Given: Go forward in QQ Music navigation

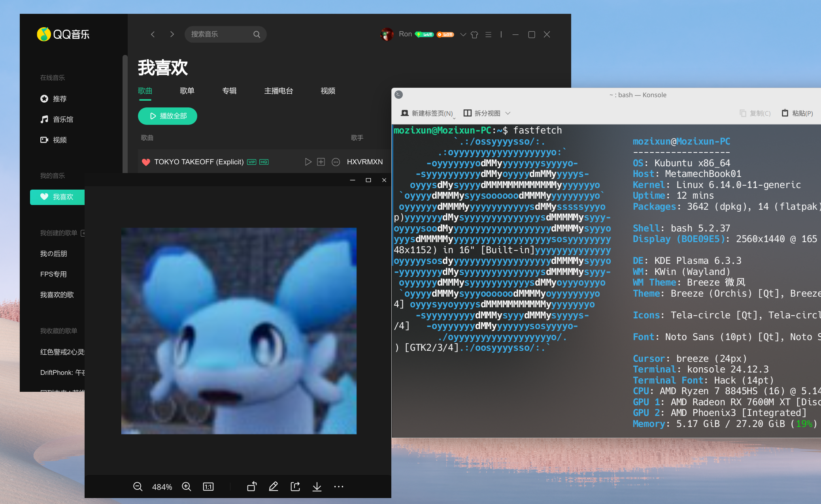Looking at the screenshot, I should (x=172, y=34).
